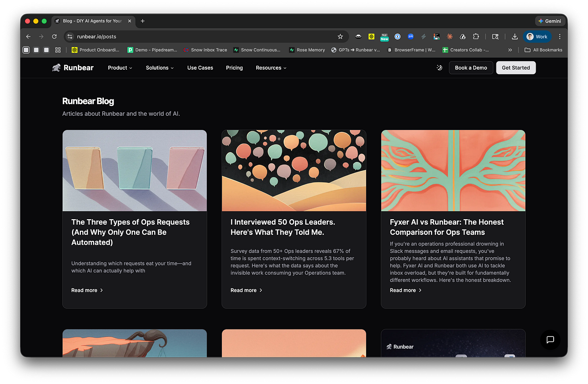This screenshot has width=588, height=384.
Task: Expand the Resources dropdown menu
Action: [x=271, y=68]
